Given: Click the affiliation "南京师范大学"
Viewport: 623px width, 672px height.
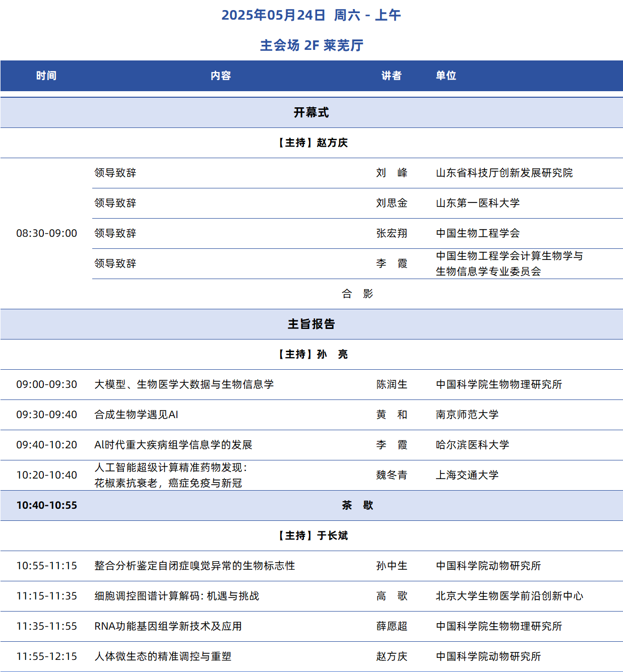Looking at the screenshot, I should (x=467, y=415).
